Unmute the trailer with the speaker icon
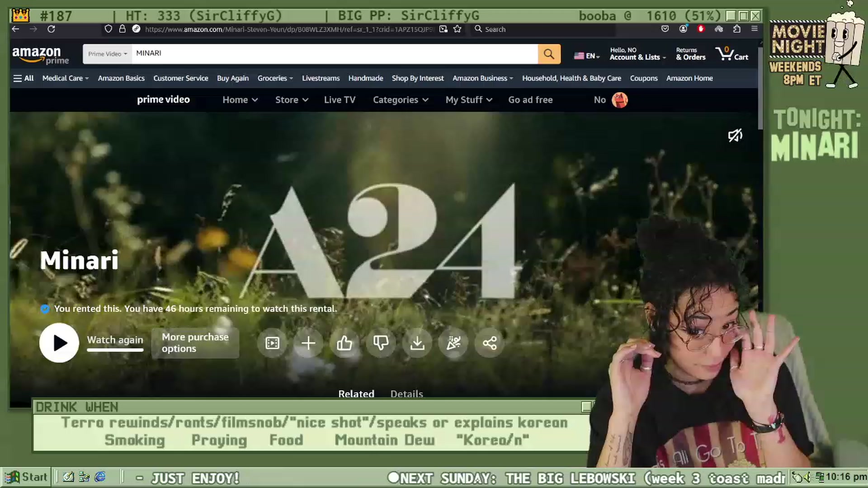The width and height of the screenshot is (868, 488). coord(735,135)
